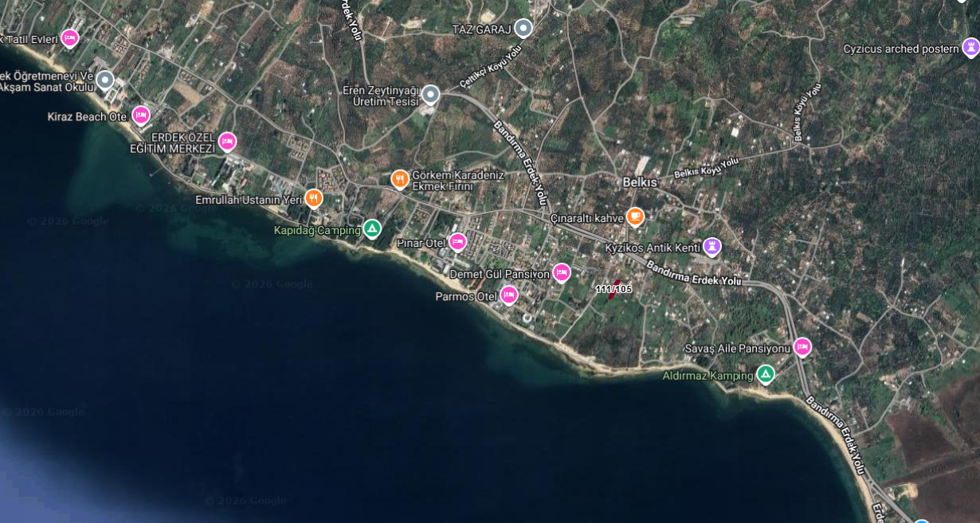Click the Aldırmaz Kamping campsite icon
The image size is (980, 523).
(x=765, y=374)
